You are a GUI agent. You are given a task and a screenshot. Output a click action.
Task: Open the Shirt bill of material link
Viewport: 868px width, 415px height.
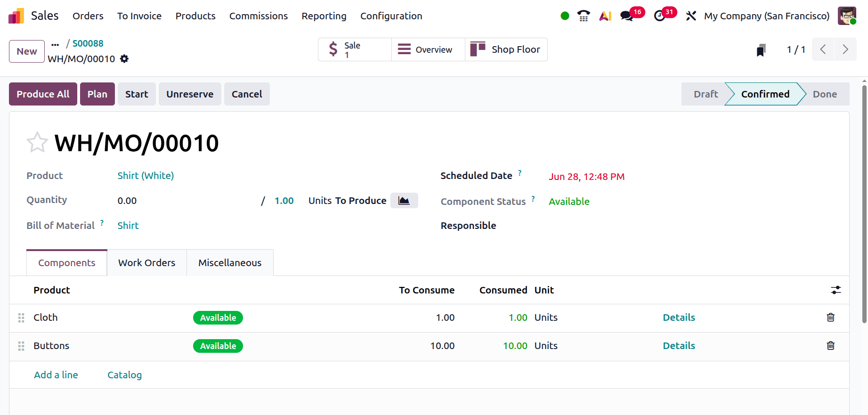pos(128,226)
